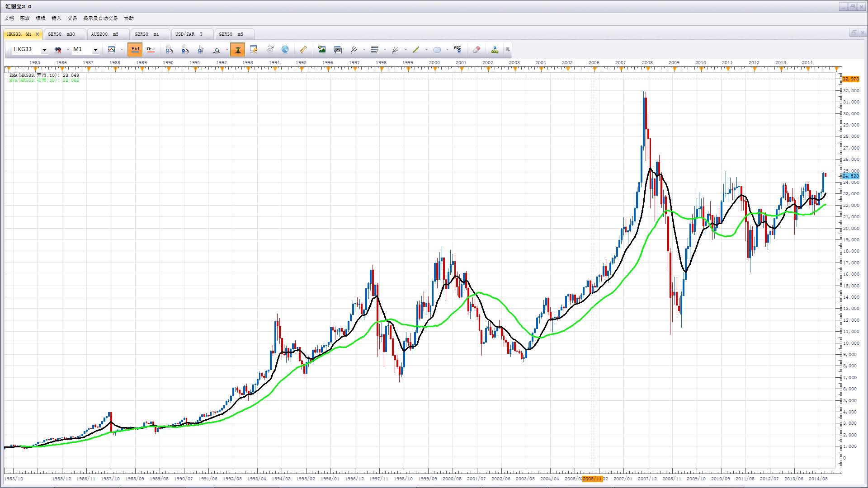Expand the chart type dropdown arrow
The height and width of the screenshot is (488, 868).
pos(122,50)
